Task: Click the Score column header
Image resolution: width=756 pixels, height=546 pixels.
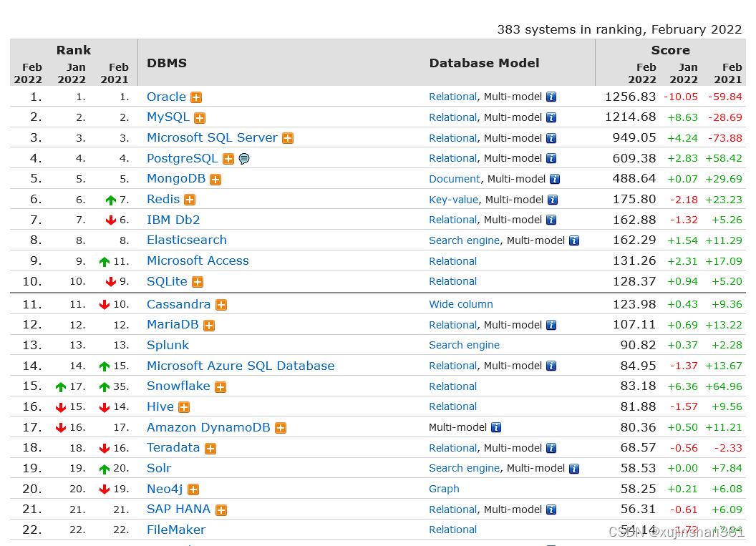Action: (671, 50)
